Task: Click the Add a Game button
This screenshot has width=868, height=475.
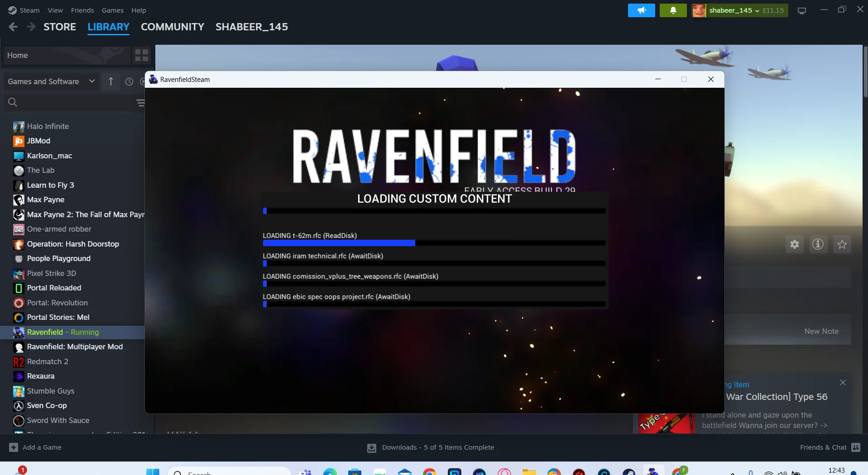Action: coord(35,447)
